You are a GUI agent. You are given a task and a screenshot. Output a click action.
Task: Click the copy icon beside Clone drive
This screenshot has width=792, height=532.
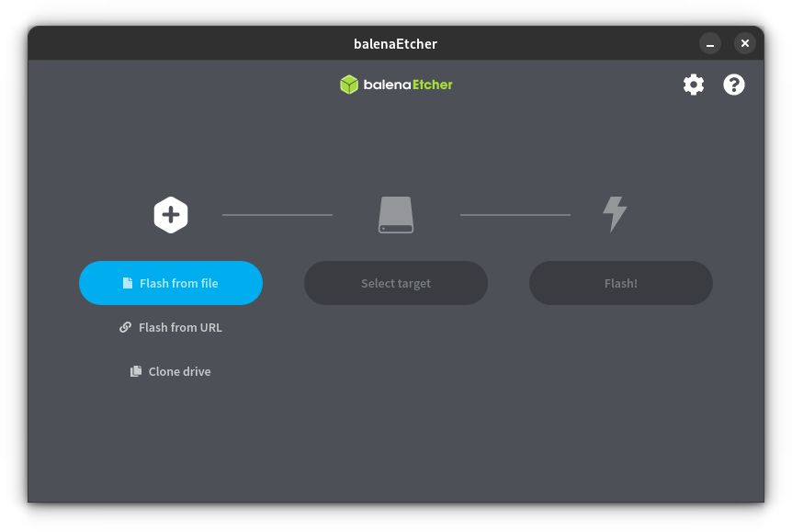pyautogui.click(x=136, y=372)
